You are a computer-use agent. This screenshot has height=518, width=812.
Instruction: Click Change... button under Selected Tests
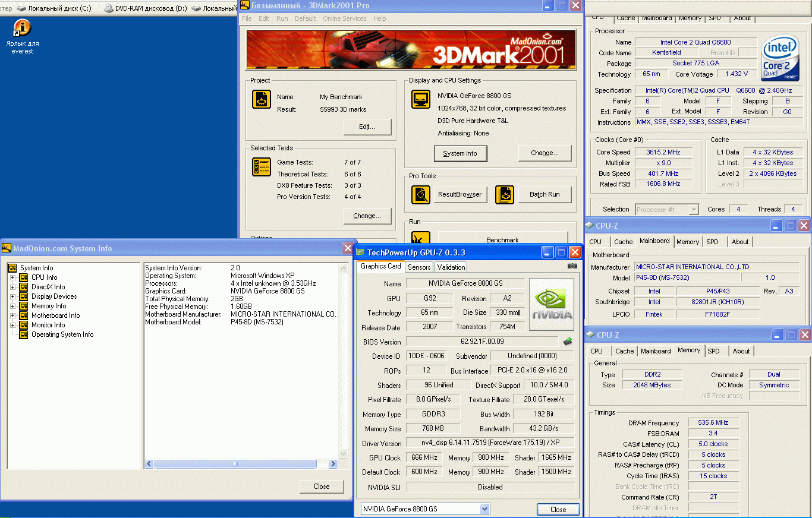point(367,216)
